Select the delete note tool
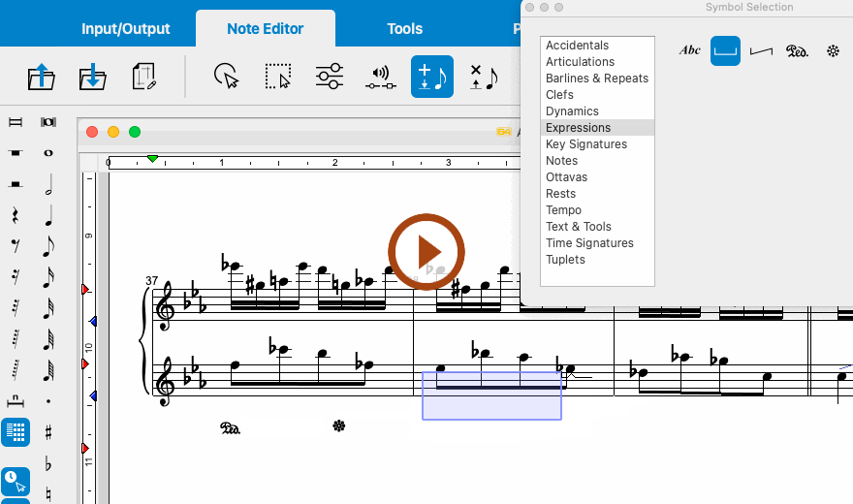This screenshot has height=504, width=853. [483, 77]
